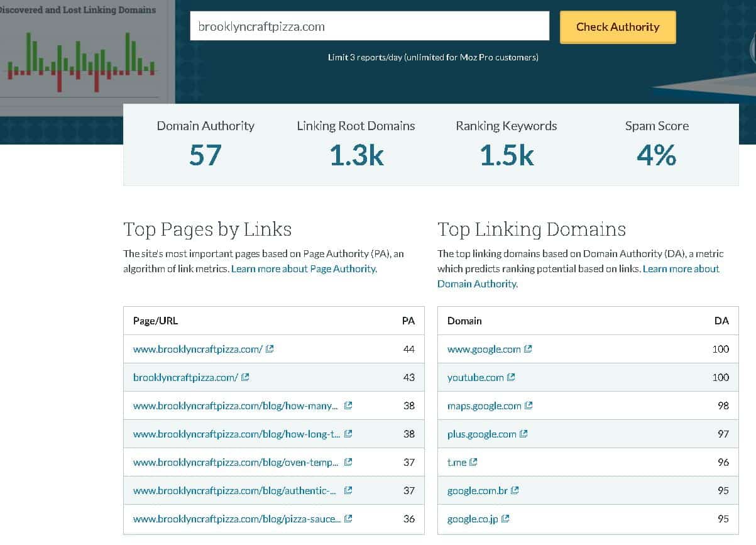This screenshot has height=545, width=756.
Task: Open external link icon beside brooklyncraftpizza.com/
Action: pos(246,377)
